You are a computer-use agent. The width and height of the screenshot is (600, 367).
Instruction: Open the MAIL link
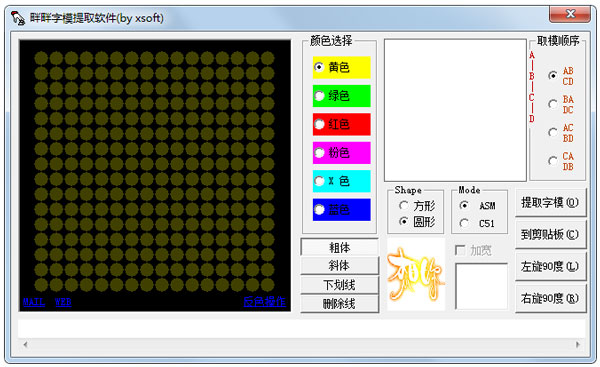click(34, 302)
